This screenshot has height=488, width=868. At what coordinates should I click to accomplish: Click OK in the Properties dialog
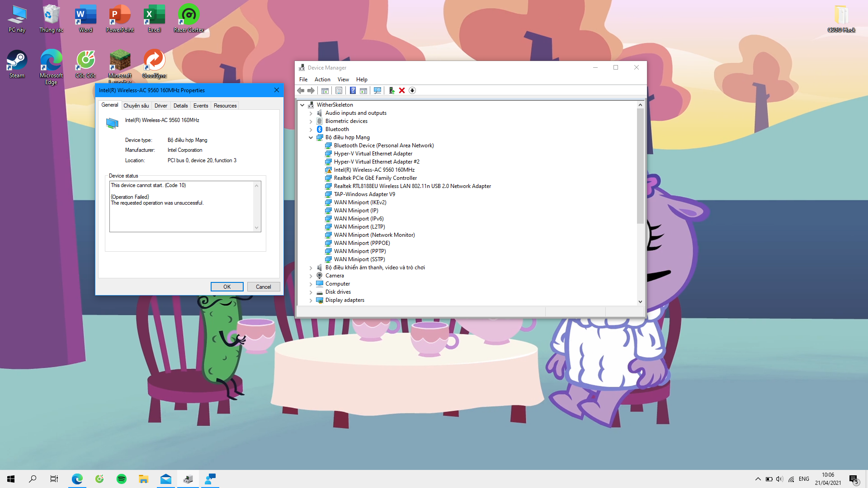click(x=227, y=287)
